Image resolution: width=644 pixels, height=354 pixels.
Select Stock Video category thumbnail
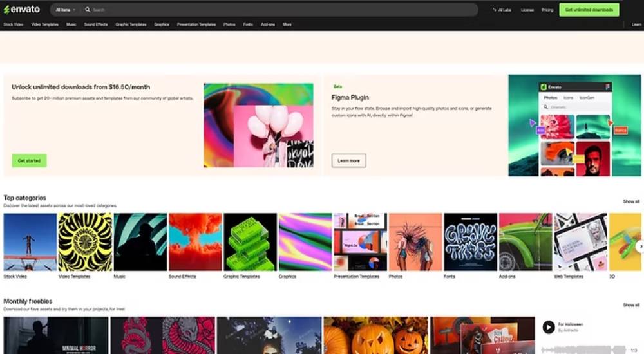[x=30, y=242]
